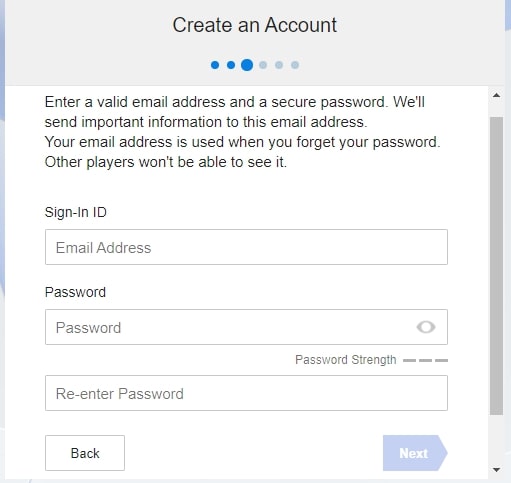511x483 pixels.
Task: Click the Password label above the field
Action: coord(75,292)
